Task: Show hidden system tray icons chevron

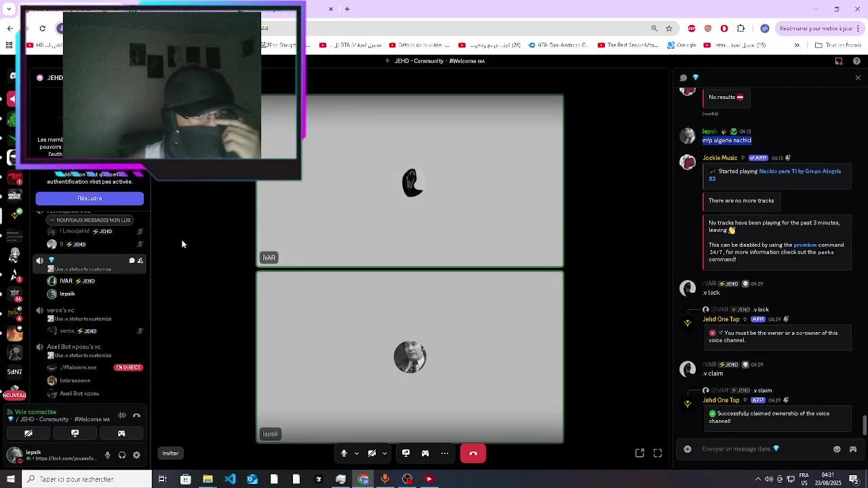Action: point(758,479)
